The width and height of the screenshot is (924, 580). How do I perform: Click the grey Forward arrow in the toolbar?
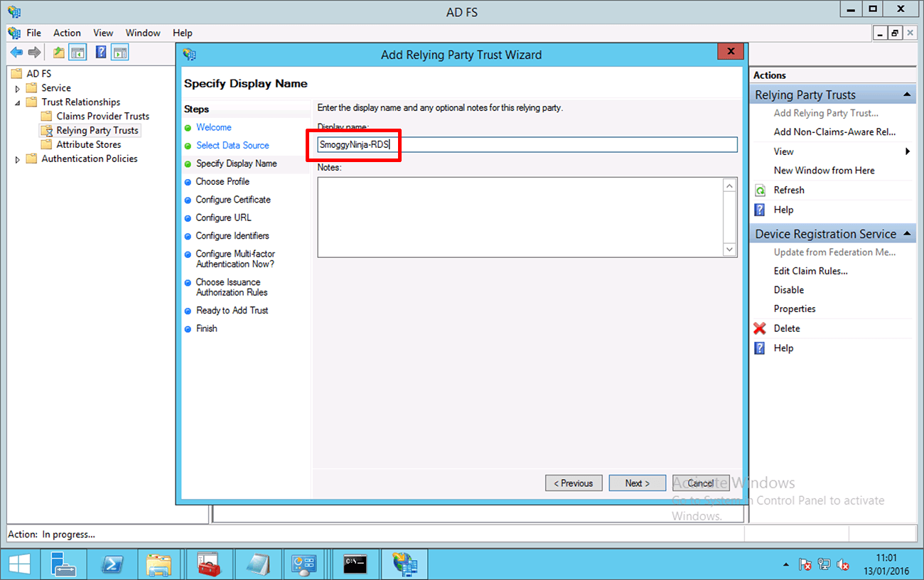click(34, 53)
